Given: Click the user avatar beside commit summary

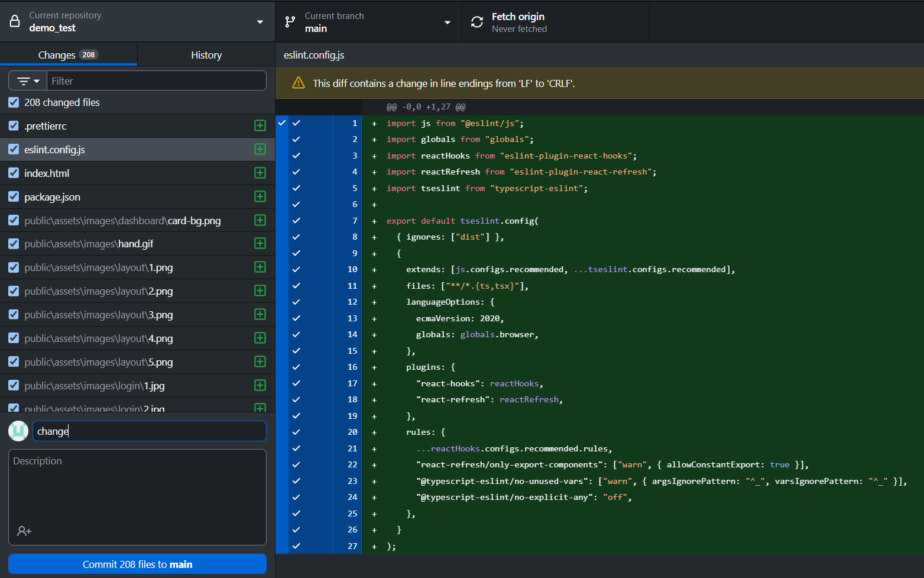Looking at the screenshot, I should coord(18,431).
